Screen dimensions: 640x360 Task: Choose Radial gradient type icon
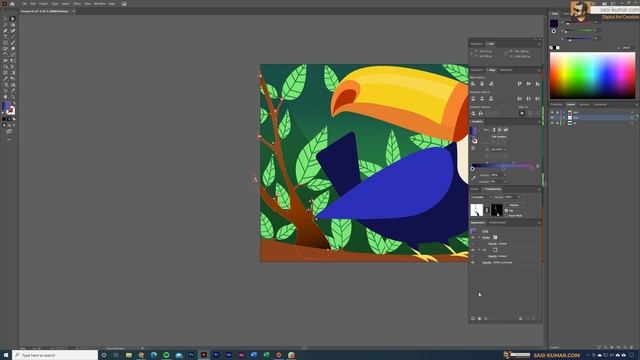[x=500, y=130]
